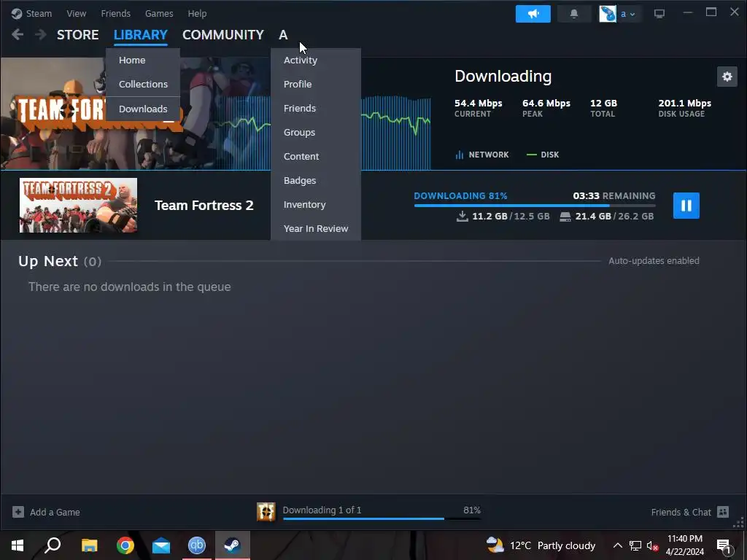Open the Friends menu
Image resolution: width=747 pixels, height=560 pixels.
[116, 13]
